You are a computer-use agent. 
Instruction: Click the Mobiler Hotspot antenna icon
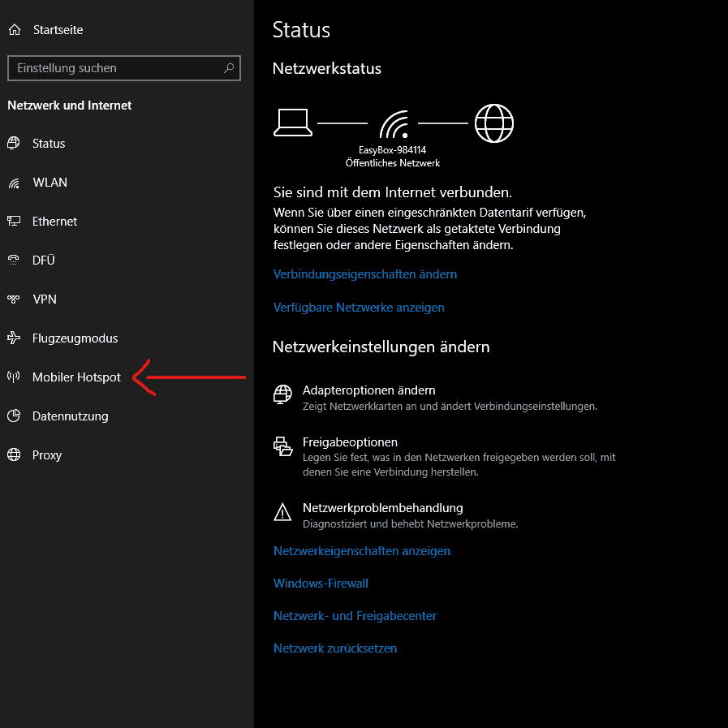coord(14,377)
